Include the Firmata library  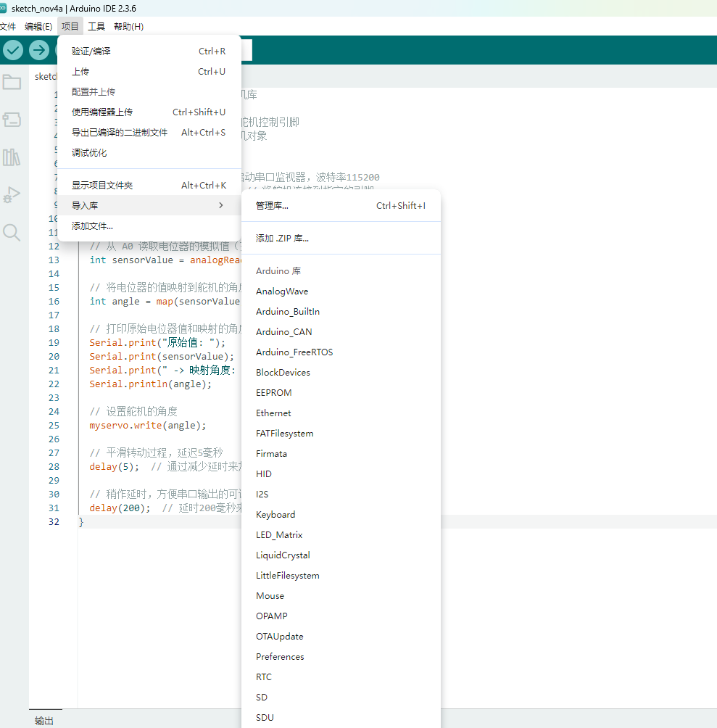point(341,454)
